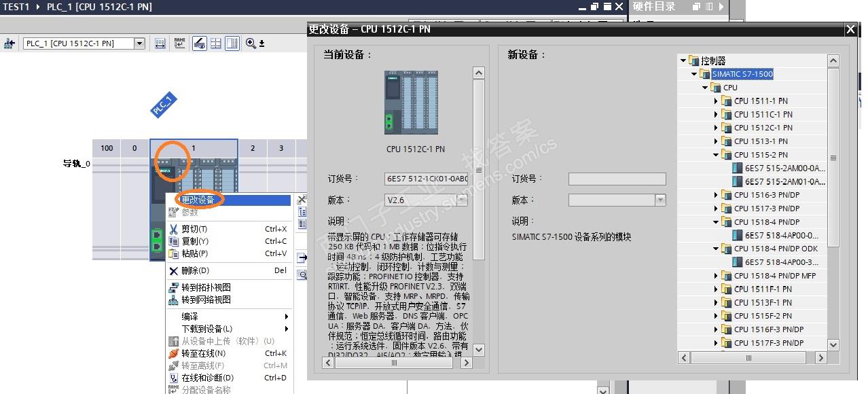The height and width of the screenshot is (394, 868).
Task: Collapse the CPU folder tree node
Action: (705, 88)
